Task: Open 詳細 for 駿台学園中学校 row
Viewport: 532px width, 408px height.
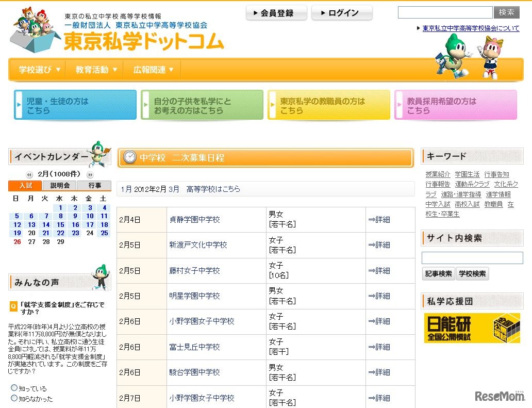Action: [379, 372]
